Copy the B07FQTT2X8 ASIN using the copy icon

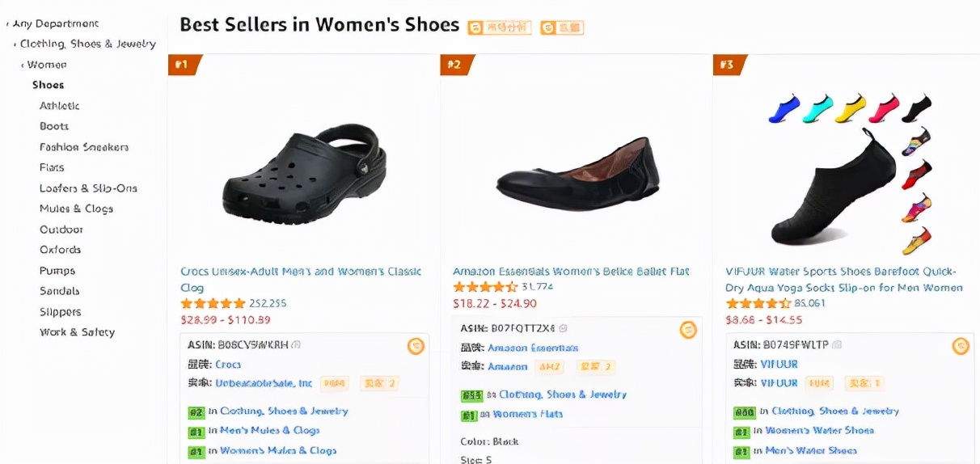click(563, 328)
